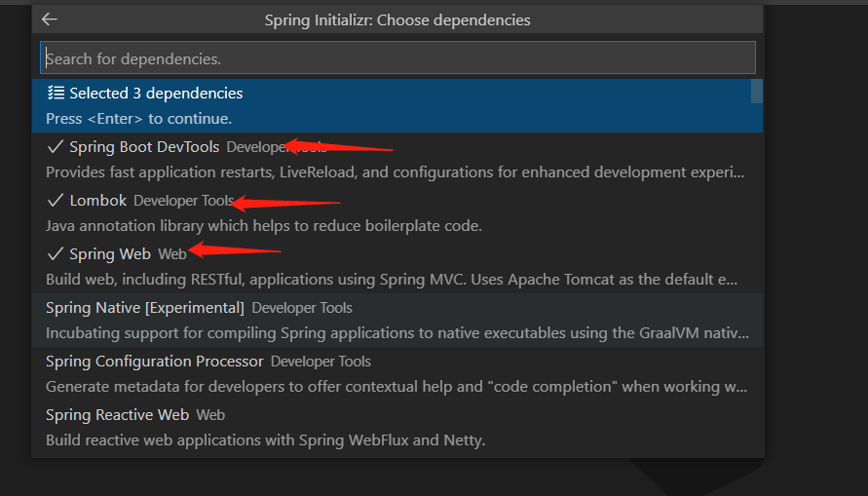Deselect the Spring Web dependency
This screenshot has width=868, height=496.
pyautogui.click(x=110, y=254)
